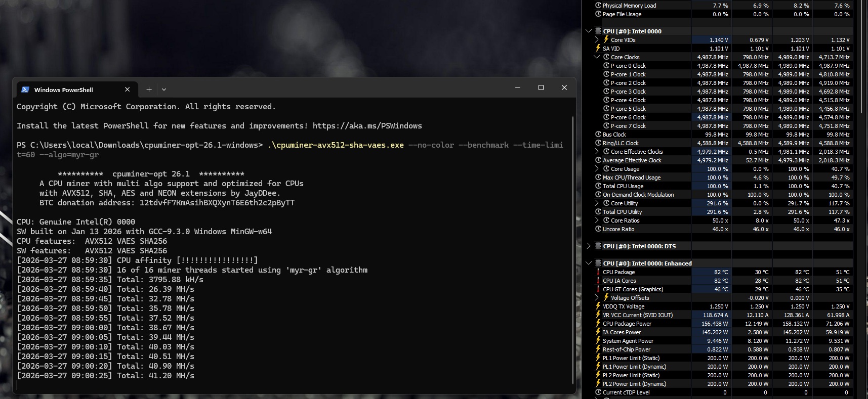Click the '1.140 V' Core VIDs value

(x=719, y=40)
